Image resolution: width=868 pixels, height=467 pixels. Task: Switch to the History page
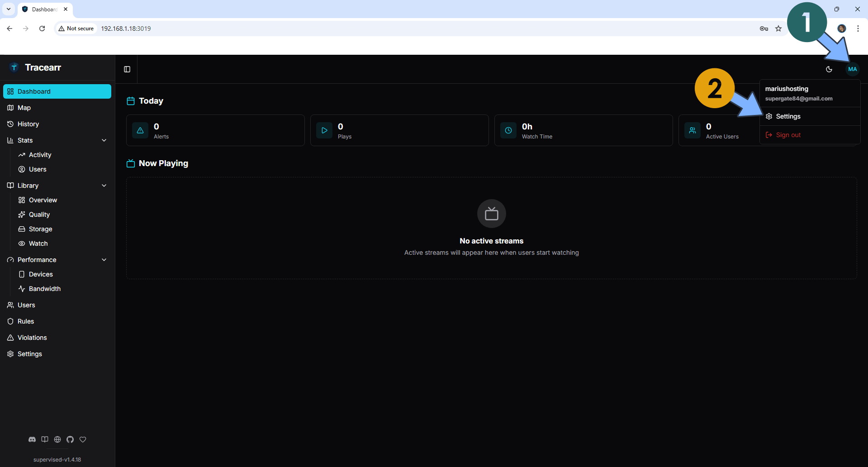(28, 124)
